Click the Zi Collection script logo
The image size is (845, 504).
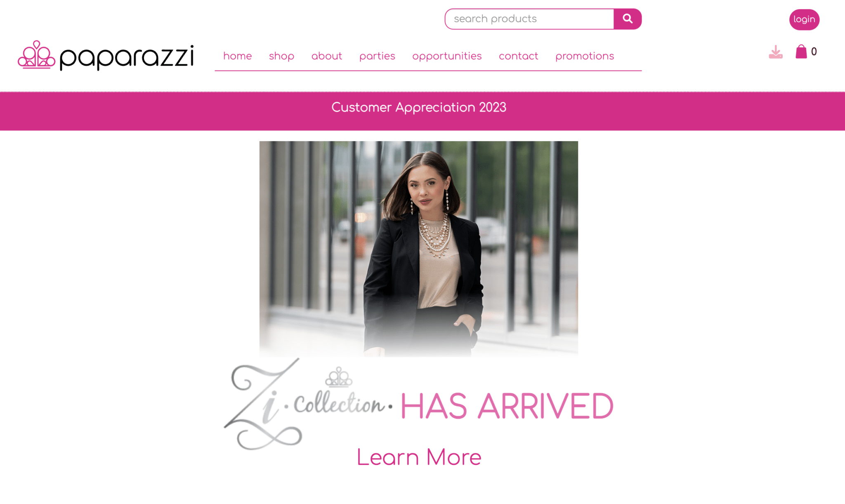[308, 403]
